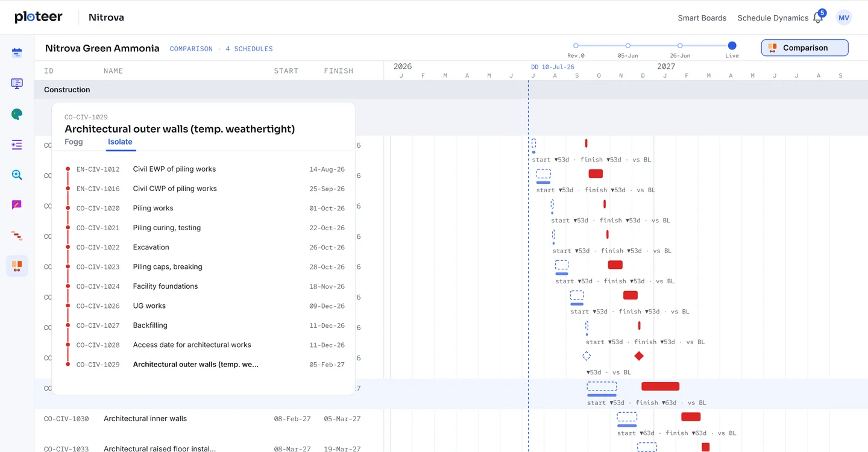868x452 pixels.
Task: Select the comparison sidebar icon
Action: pos(17,266)
